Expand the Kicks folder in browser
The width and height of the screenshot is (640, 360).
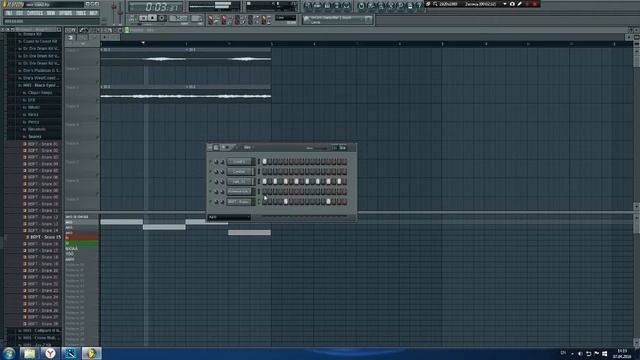pyautogui.click(x=33, y=115)
